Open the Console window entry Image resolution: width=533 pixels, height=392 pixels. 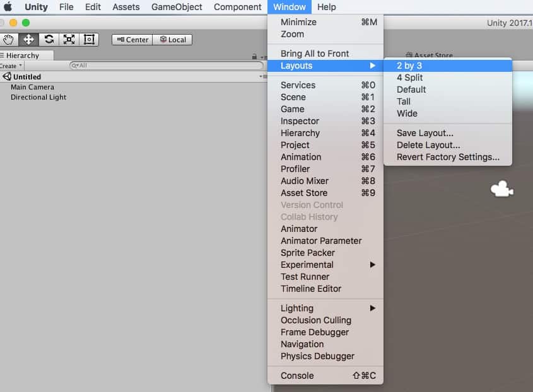(325, 376)
